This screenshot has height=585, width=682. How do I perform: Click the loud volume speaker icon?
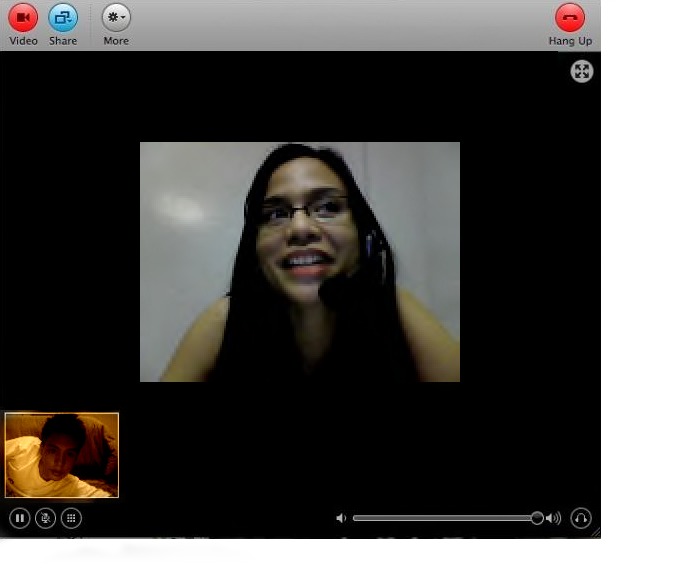pyautogui.click(x=553, y=518)
